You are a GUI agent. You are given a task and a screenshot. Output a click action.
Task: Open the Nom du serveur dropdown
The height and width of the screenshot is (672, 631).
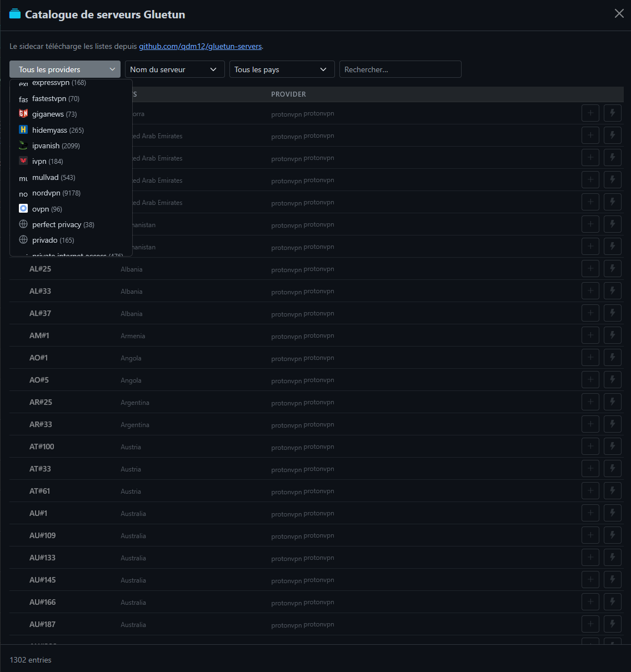pos(174,69)
